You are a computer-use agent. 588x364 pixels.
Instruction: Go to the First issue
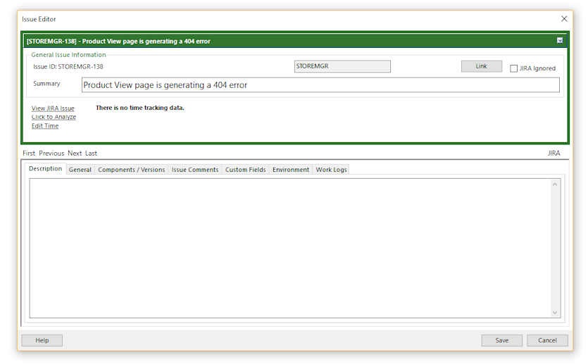pyautogui.click(x=28, y=153)
